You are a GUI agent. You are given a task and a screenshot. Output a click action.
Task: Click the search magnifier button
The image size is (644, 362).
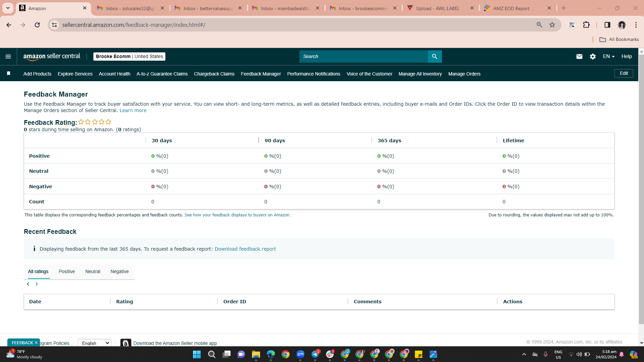click(x=435, y=56)
